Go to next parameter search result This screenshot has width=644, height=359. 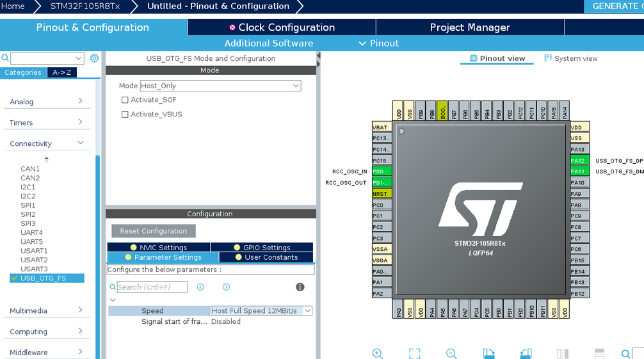pos(226,287)
